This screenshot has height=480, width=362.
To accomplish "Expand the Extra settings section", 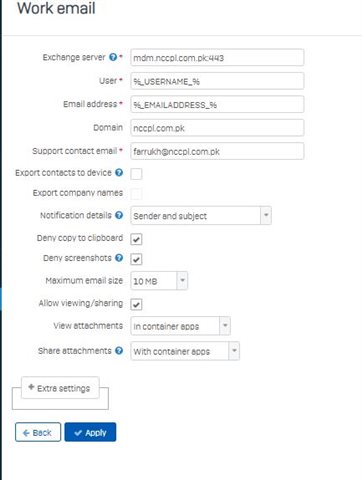I will pyautogui.click(x=60, y=388).
